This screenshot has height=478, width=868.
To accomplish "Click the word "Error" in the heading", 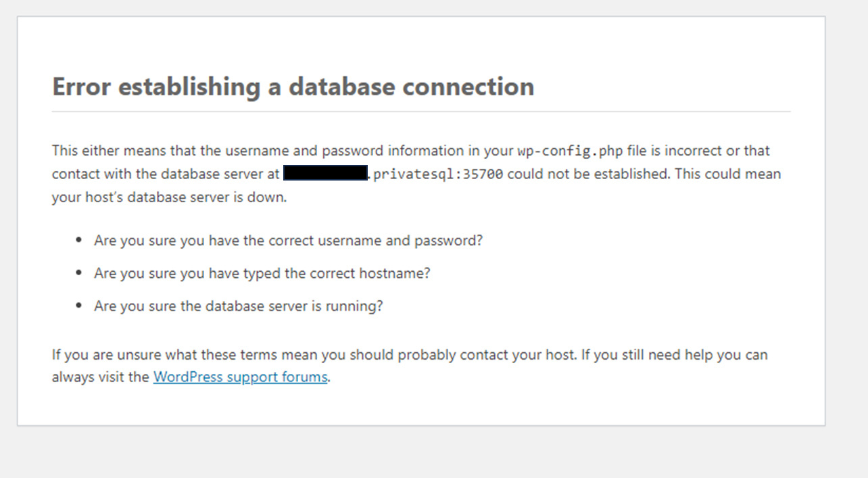I will 82,87.
